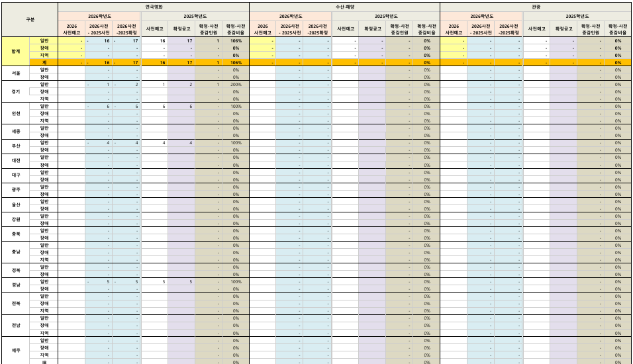Select the 제주 region label cell
633x364 pixels.
click(x=16, y=350)
